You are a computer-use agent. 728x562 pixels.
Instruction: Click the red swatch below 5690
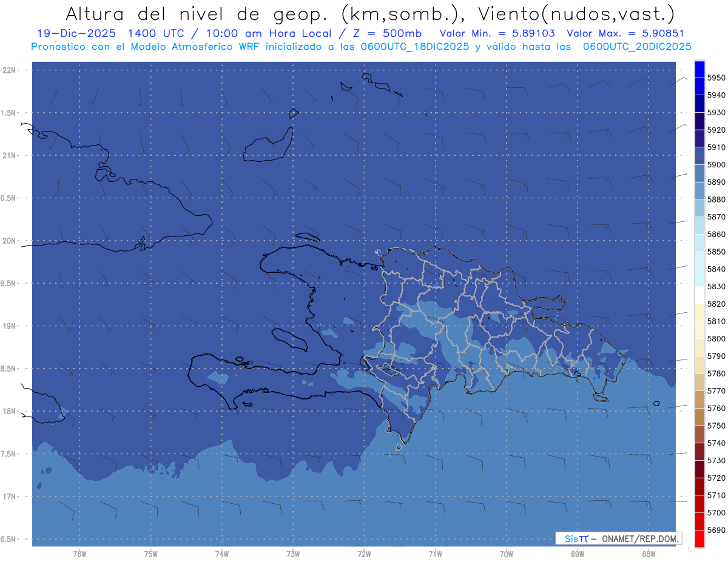tap(699, 538)
